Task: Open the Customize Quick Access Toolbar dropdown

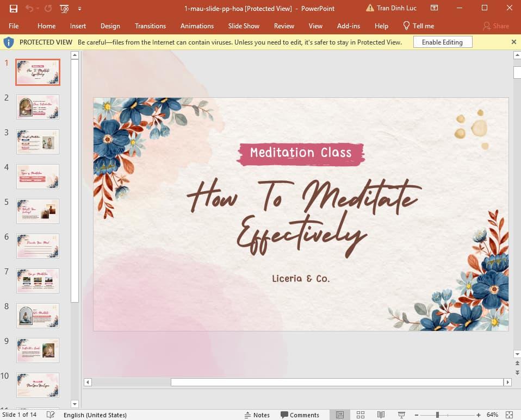Action: (79, 9)
